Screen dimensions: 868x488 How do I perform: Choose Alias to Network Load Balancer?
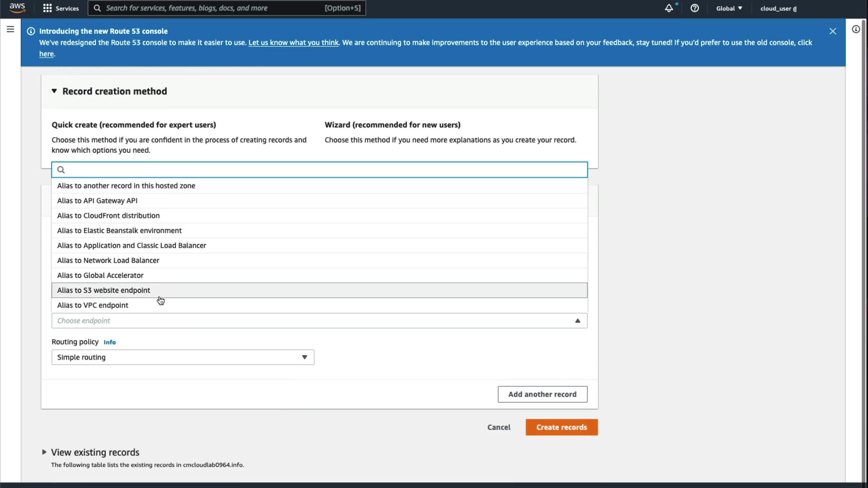click(108, 260)
